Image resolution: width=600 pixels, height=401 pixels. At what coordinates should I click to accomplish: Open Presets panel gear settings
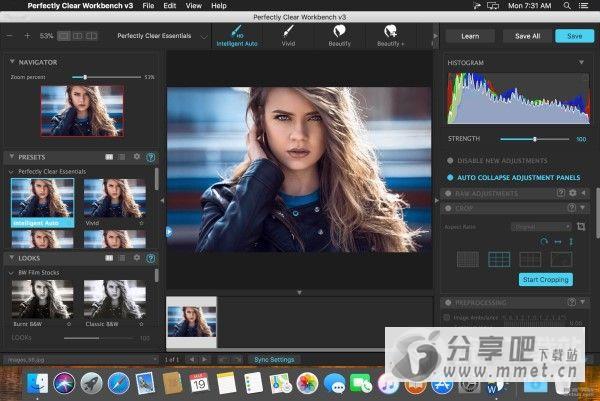click(x=137, y=156)
